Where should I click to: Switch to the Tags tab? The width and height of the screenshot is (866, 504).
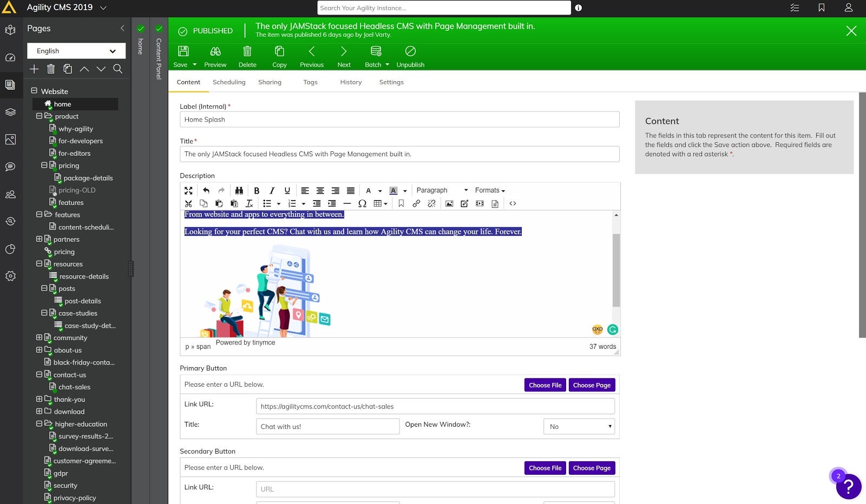click(x=310, y=82)
